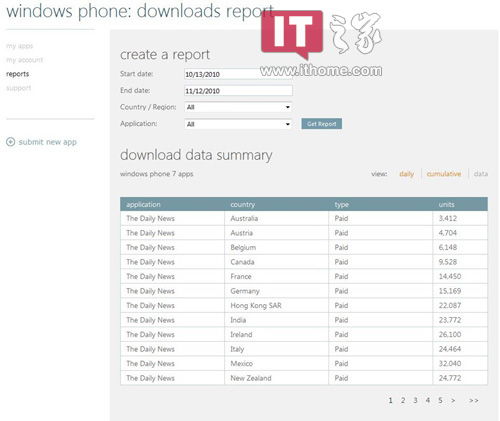Viewport: 500px width, 421px height.
Task: Go to my account page
Action: click(x=25, y=60)
